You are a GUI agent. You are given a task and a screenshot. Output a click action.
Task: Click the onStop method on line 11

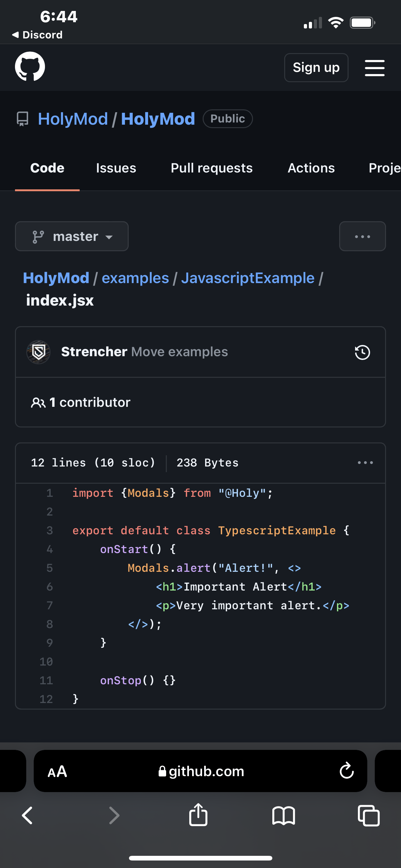pos(121,680)
